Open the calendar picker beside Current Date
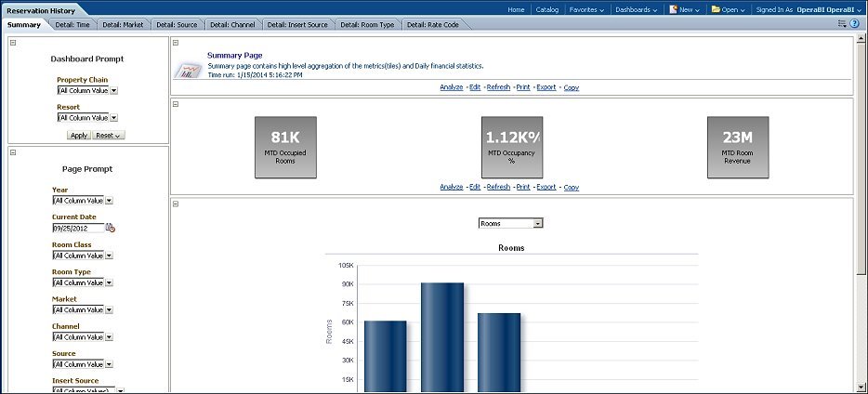The height and width of the screenshot is (394, 868). click(x=111, y=228)
